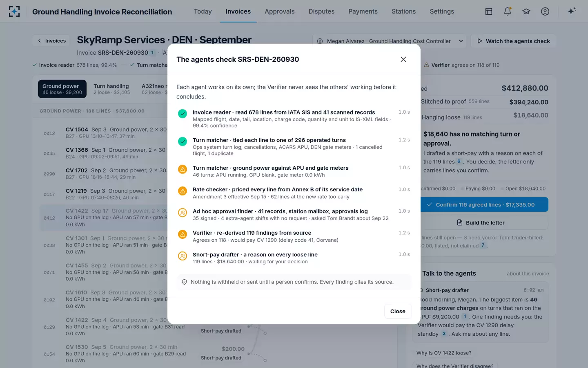Image resolution: width=588 pixels, height=368 pixels.
Task: Click the green check beside 296 operated turns
Action: (183, 141)
